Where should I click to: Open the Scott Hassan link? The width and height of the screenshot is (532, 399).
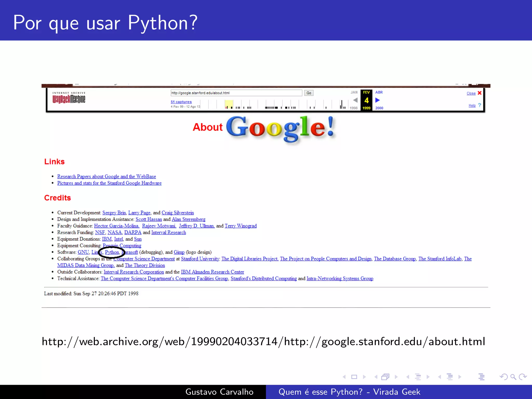(x=149, y=219)
